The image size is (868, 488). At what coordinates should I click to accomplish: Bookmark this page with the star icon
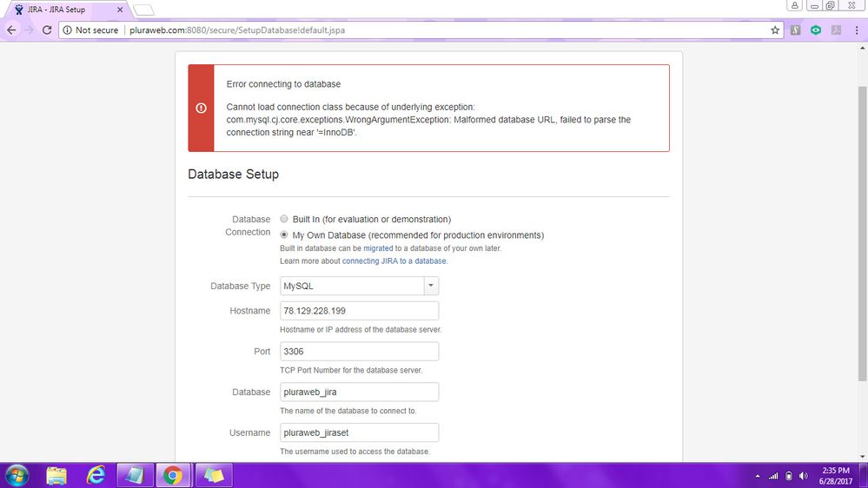click(x=775, y=30)
